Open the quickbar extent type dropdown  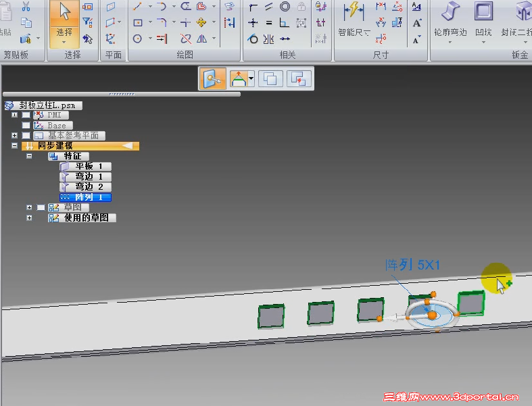pos(251,78)
